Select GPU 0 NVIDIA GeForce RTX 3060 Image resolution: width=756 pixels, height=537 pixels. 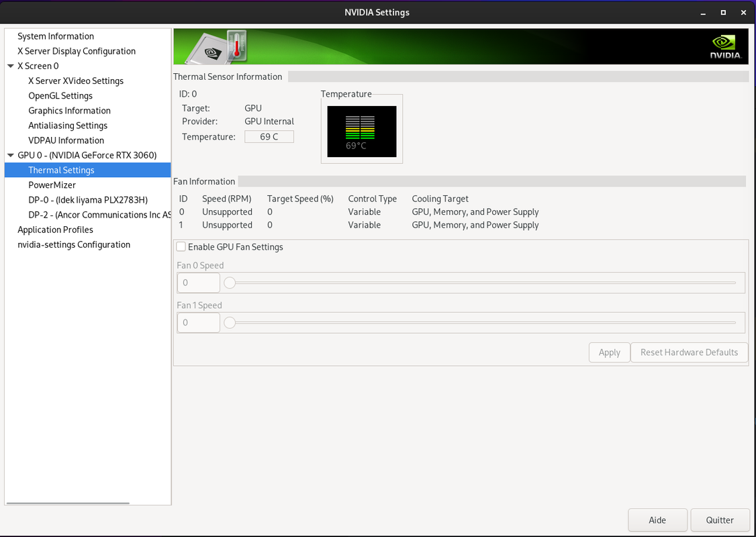[x=87, y=155]
